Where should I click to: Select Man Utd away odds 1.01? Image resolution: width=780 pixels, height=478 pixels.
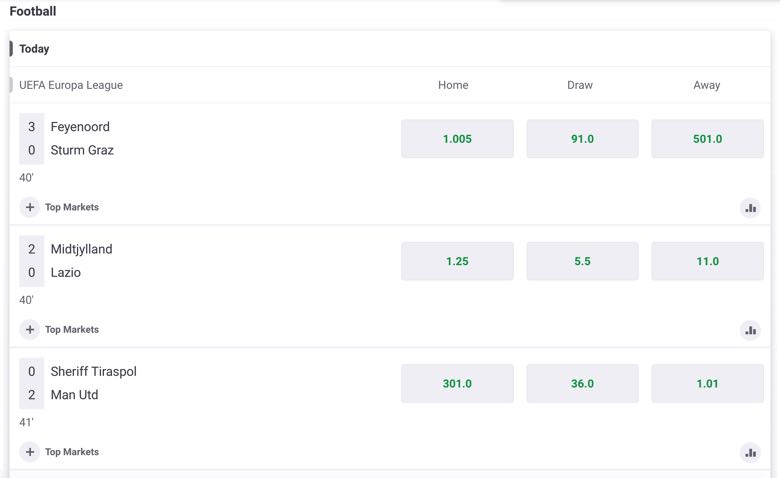point(707,383)
